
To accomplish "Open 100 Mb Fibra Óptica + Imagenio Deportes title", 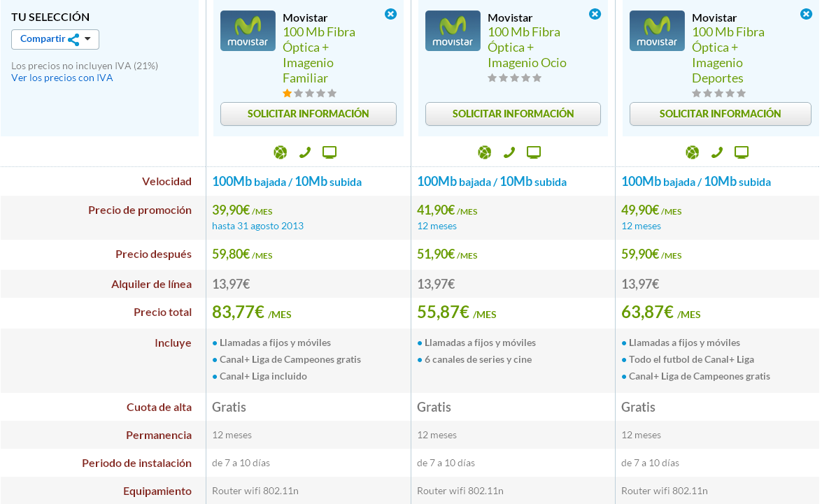I will point(728,55).
